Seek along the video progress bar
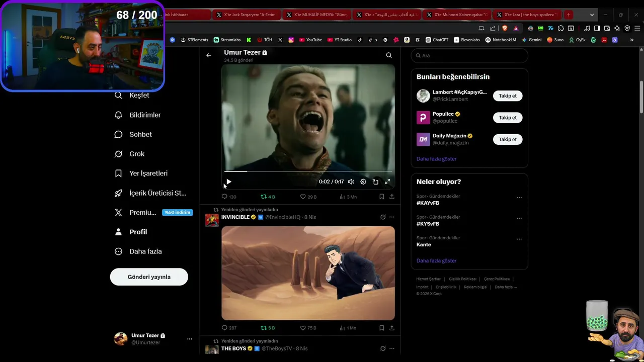This screenshot has height=362, width=644. pos(308,171)
